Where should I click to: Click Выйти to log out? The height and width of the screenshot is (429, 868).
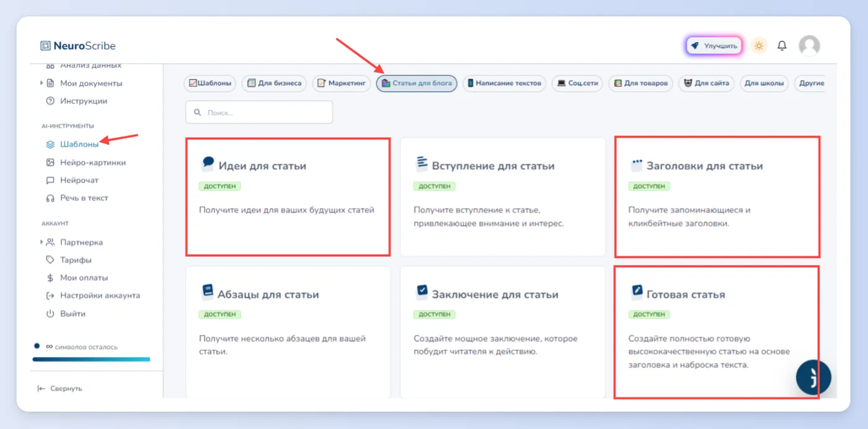click(73, 314)
